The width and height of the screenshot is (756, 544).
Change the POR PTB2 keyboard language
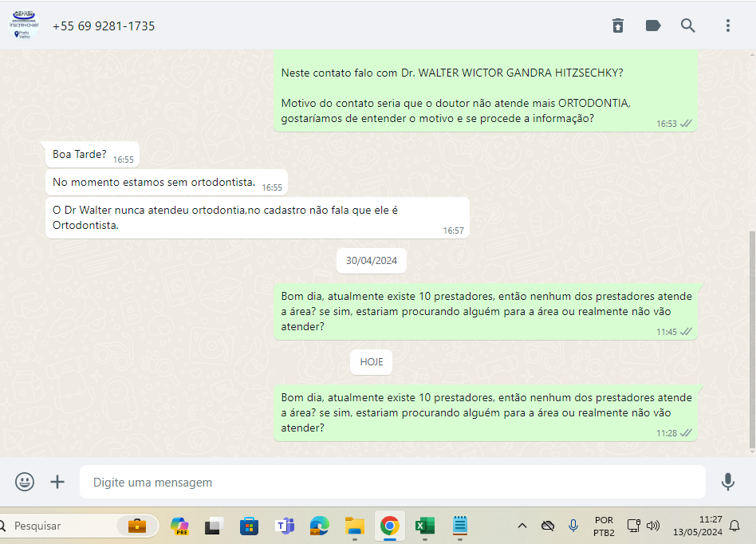(x=604, y=526)
